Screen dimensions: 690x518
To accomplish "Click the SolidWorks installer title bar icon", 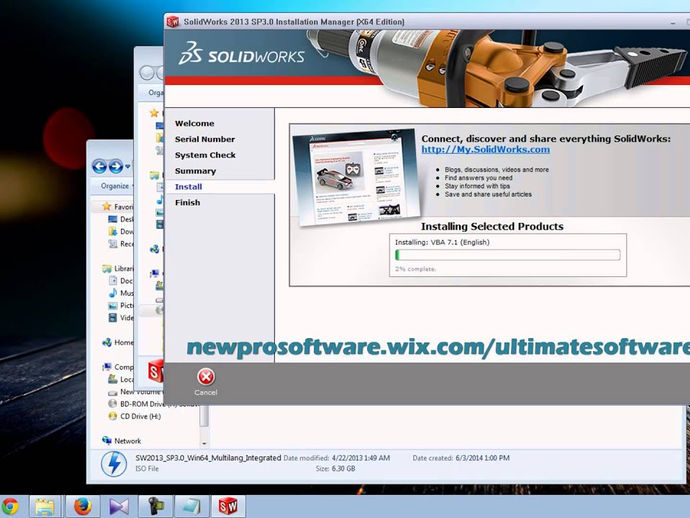I will pyautogui.click(x=173, y=22).
